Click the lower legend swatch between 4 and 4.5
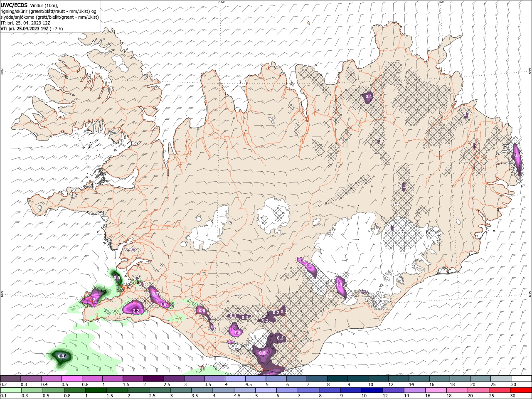The height and width of the screenshot is (399, 532). point(223,390)
